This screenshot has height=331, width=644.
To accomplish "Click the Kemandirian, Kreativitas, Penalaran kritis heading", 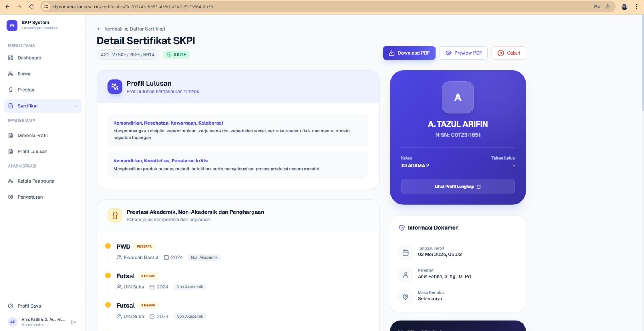I will 161,161.
